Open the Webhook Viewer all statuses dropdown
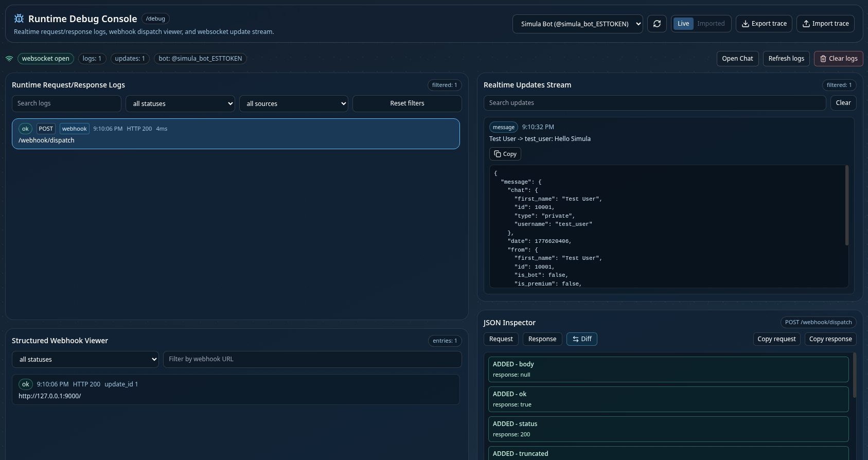The width and height of the screenshot is (868, 460). pyautogui.click(x=85, y=359)
